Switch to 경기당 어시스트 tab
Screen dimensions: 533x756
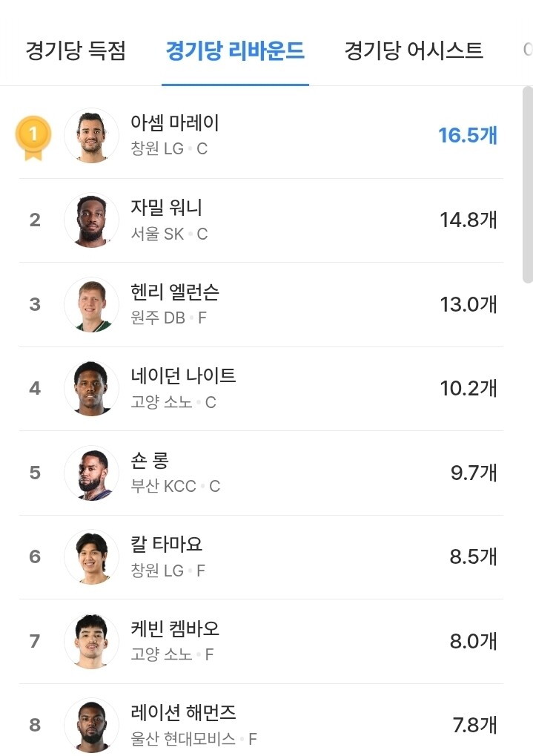(414, 50)
